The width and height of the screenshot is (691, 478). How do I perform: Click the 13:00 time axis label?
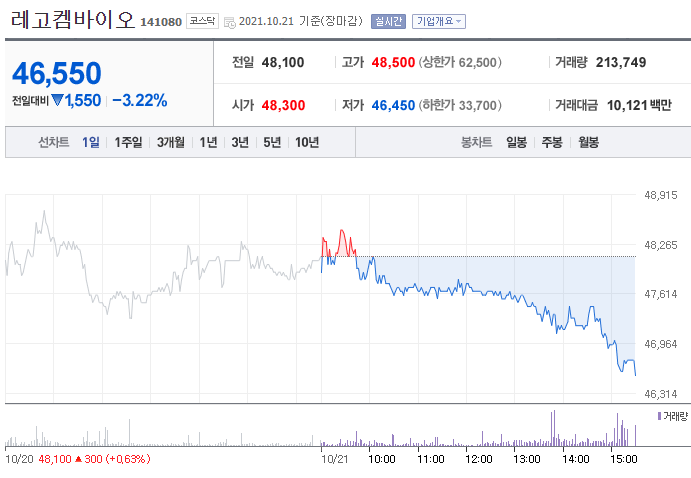[527, 459]
